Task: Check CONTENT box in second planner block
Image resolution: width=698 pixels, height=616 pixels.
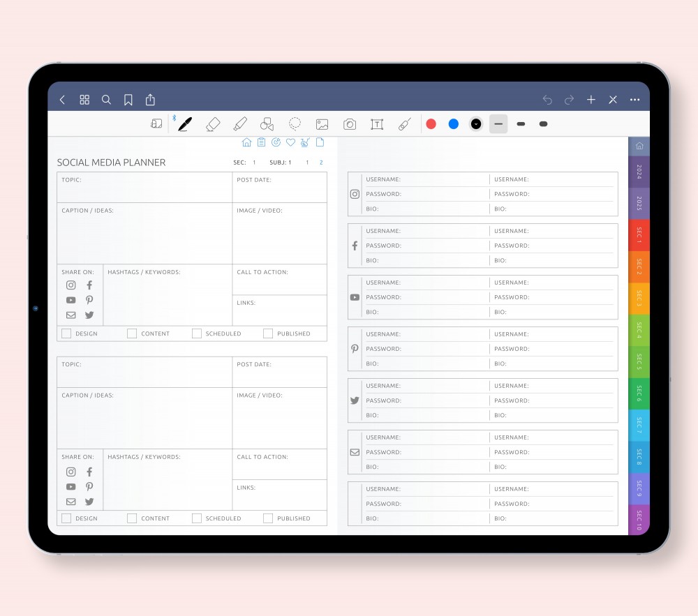Action: tap(132, 518)
